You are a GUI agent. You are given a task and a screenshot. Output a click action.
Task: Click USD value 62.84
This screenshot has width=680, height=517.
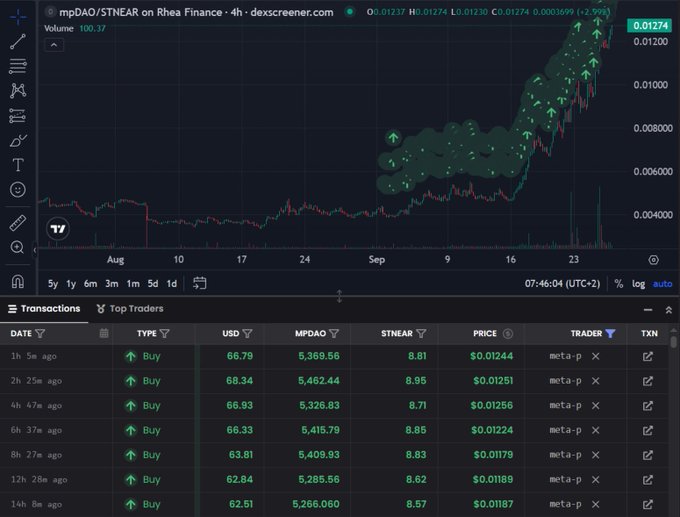point(239,480)
